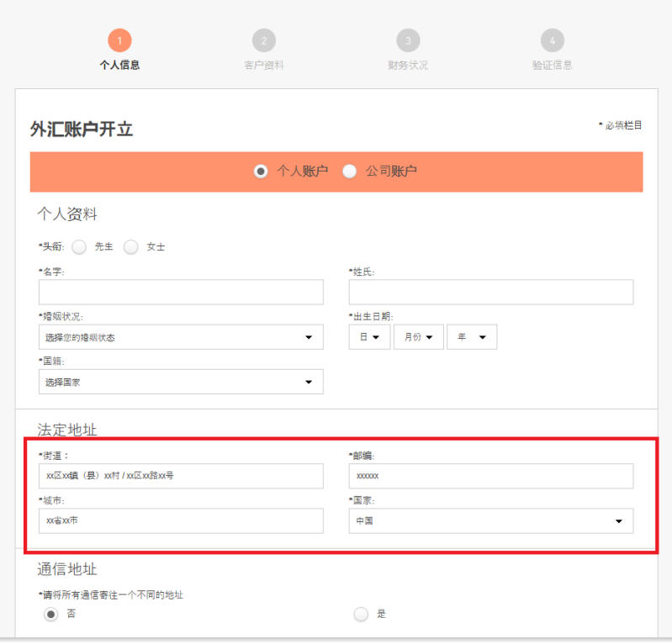Open 婚姻状况 marital status dropdown

(x=181, y=337)
